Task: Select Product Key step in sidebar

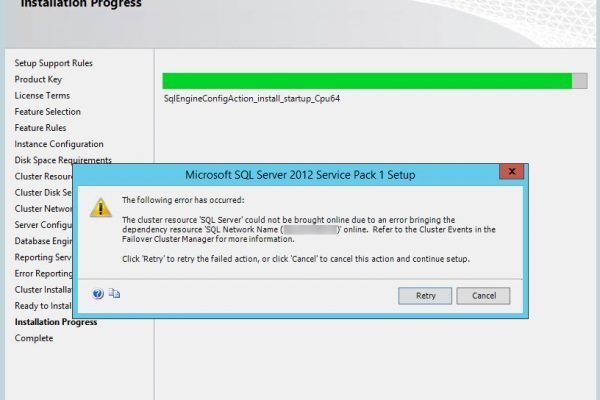Action: coord(38,79)
